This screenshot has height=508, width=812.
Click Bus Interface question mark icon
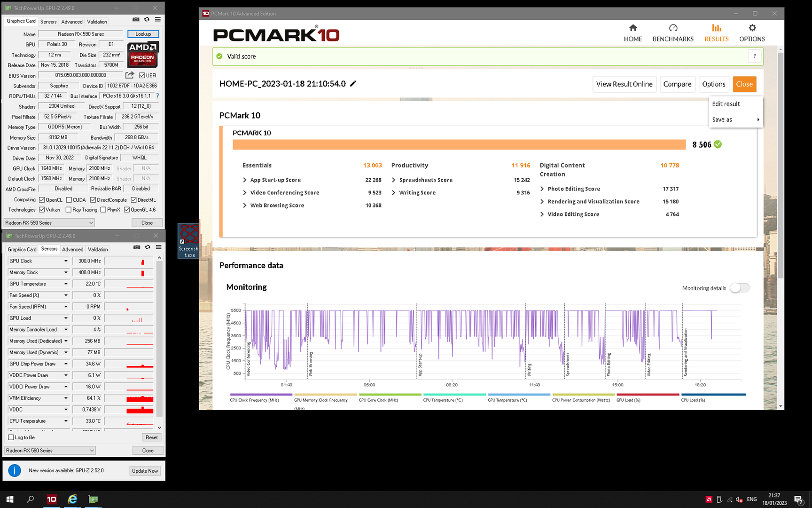157,96
